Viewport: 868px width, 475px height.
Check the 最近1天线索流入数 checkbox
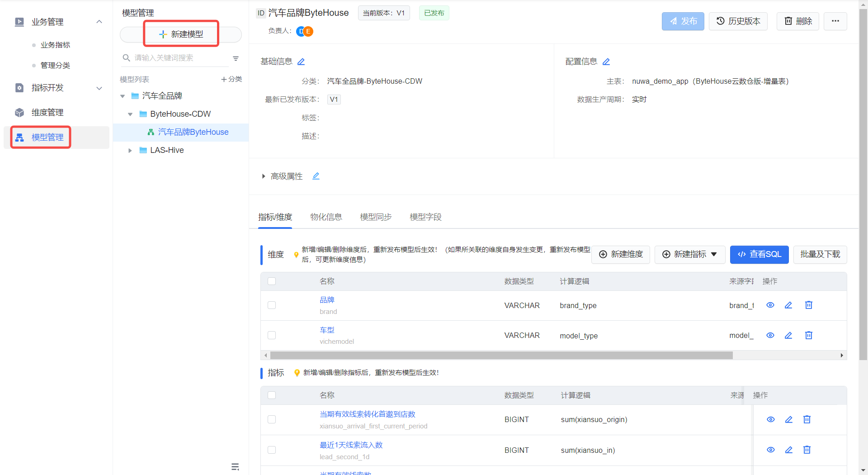coord(272,450)
